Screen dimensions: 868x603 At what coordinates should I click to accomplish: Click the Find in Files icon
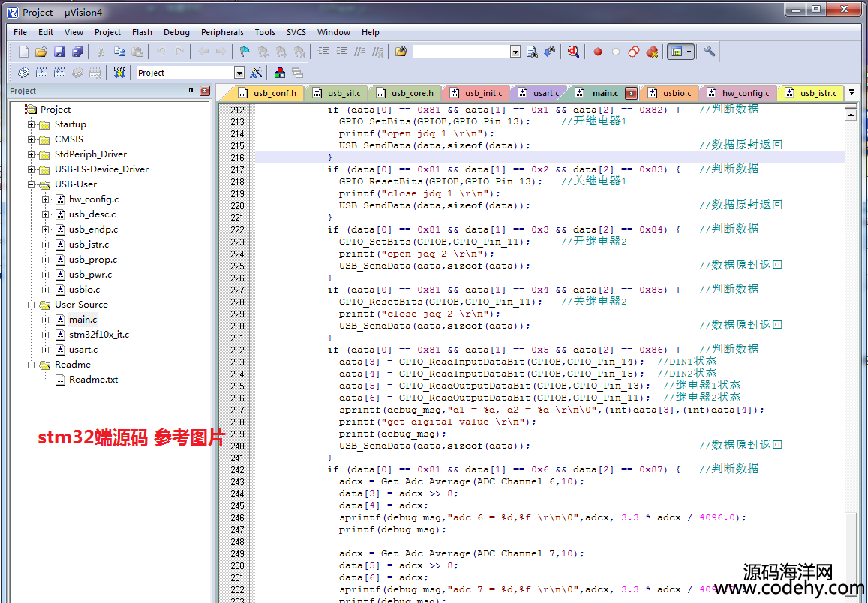(401, 52)
